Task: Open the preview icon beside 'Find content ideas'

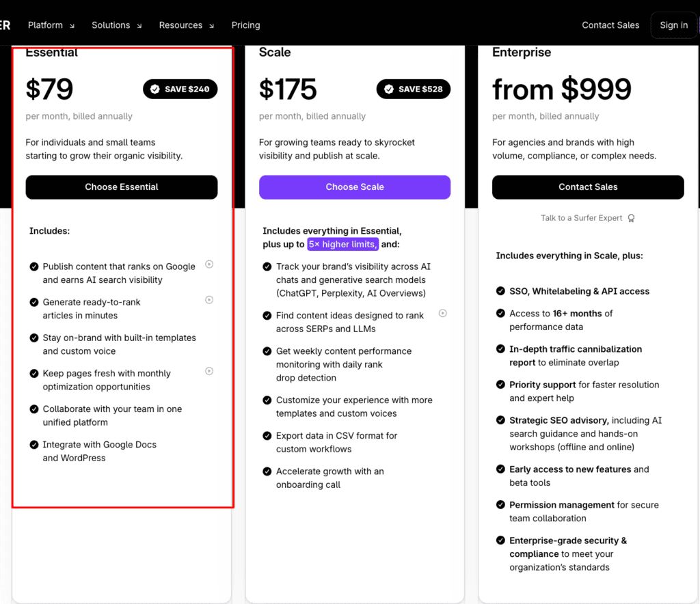Action: 442,312
